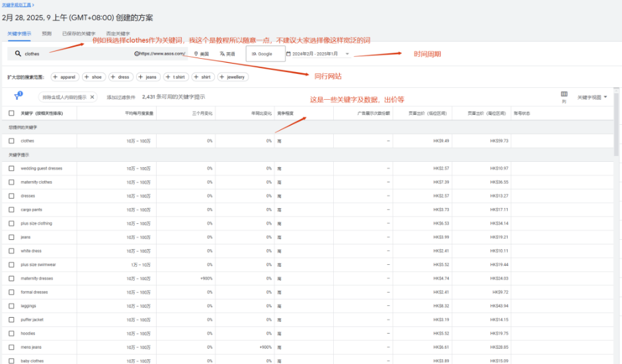The height and width of the screenshot is (364, 622).
Task: Switch to the 预测 tab
Action: [x=47, y=33]
